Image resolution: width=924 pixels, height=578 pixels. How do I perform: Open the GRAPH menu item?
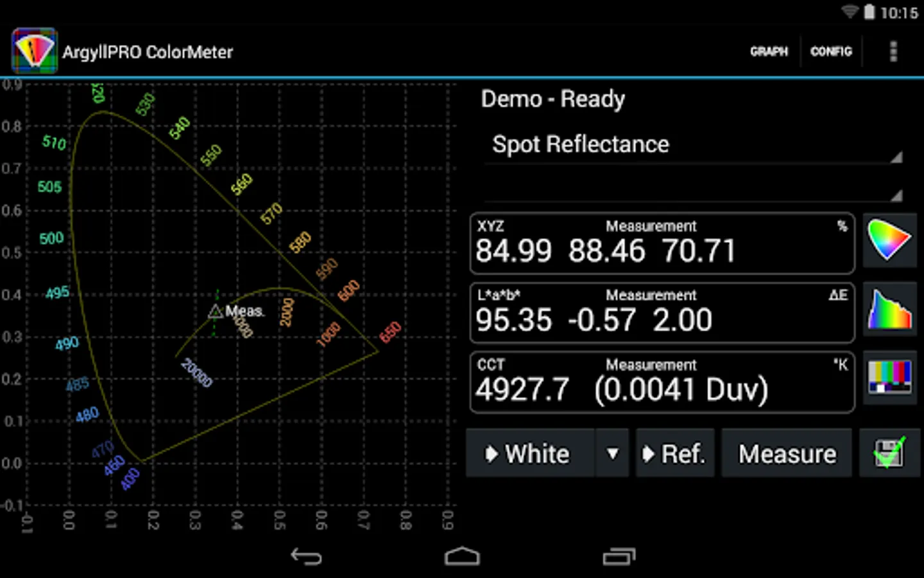pos(769,51)
